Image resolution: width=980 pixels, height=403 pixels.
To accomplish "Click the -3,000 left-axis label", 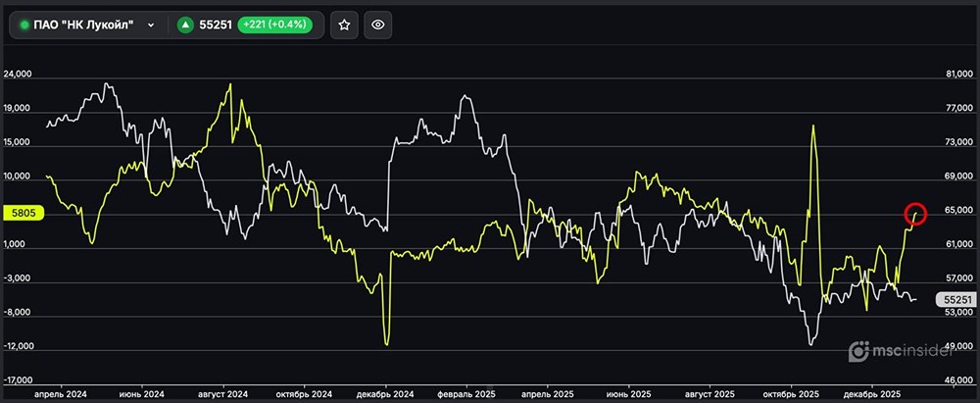I will [19, 277].
